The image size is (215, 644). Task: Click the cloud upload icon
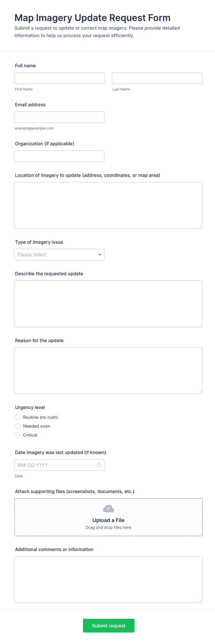coord(108,508)
